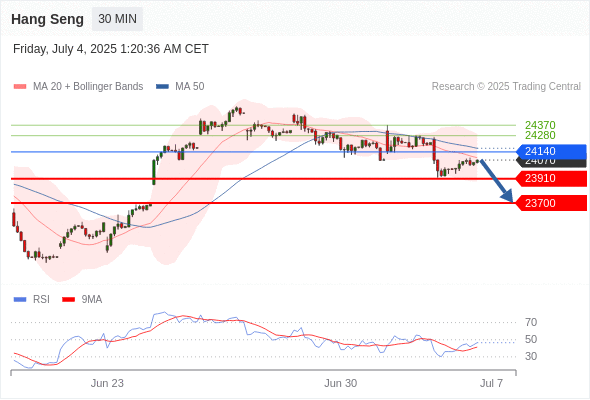Image resolution: width=590 pixels, height=400 pixels.
Task: Click the red 23700 target price label
Action: click(x=551, y=203)
